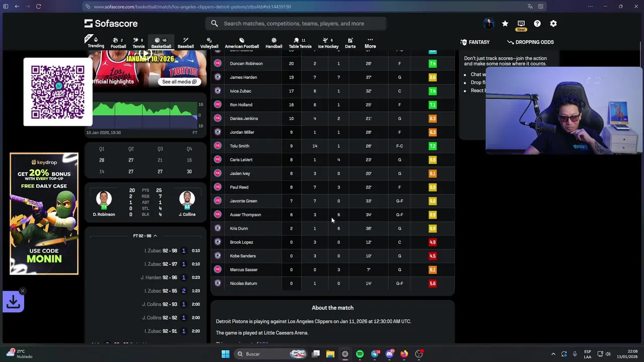Click the Keydrop MONIN advertisement banner
The height and width of the screenshot is (362, 644).
pos(44,214)
